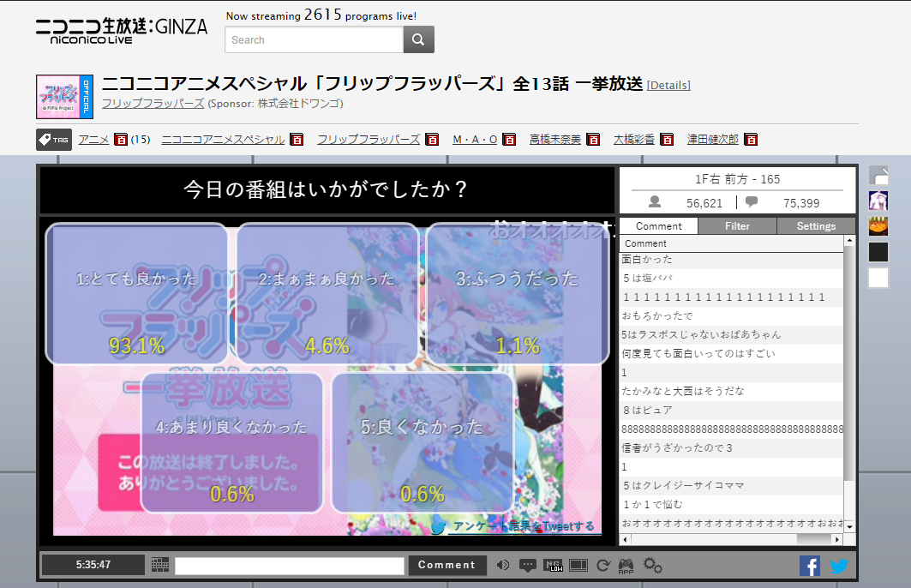Open the [Details] link

(x=668, y=86)
